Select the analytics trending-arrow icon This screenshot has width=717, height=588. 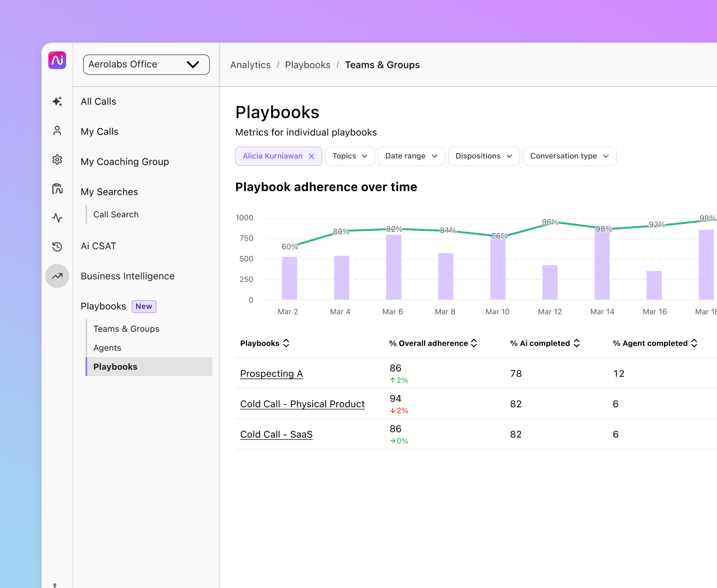57,276
